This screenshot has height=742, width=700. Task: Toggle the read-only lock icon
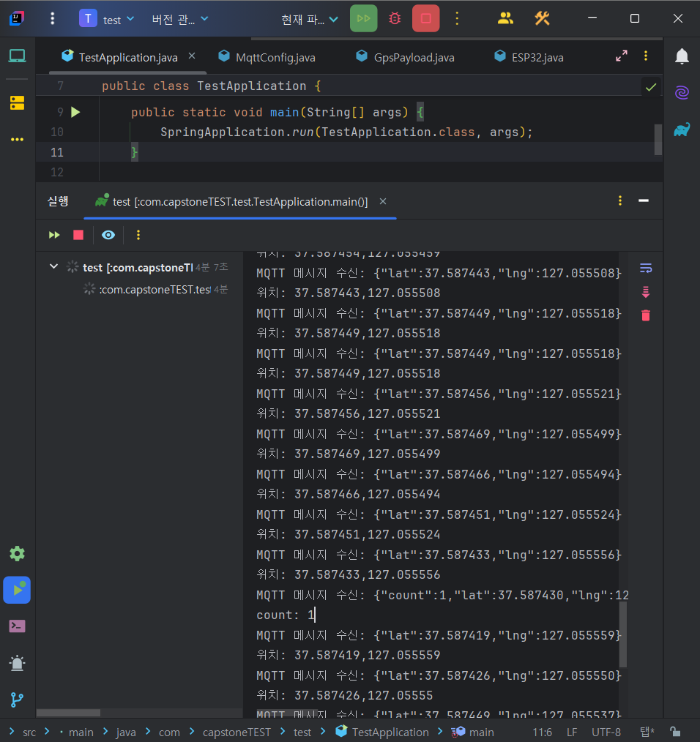(675, 732)
